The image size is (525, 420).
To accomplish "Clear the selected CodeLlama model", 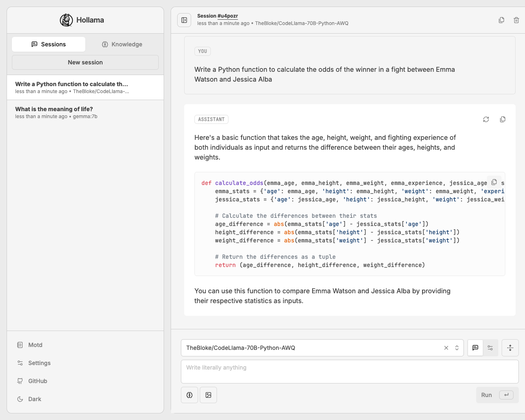I will [x=446, y=348].
